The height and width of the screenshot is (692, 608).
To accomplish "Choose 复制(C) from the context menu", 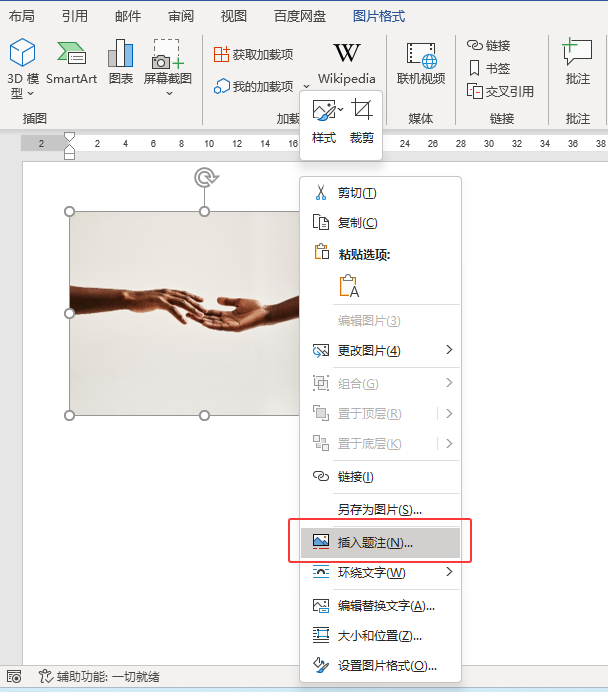I will (x=380, y=222).
